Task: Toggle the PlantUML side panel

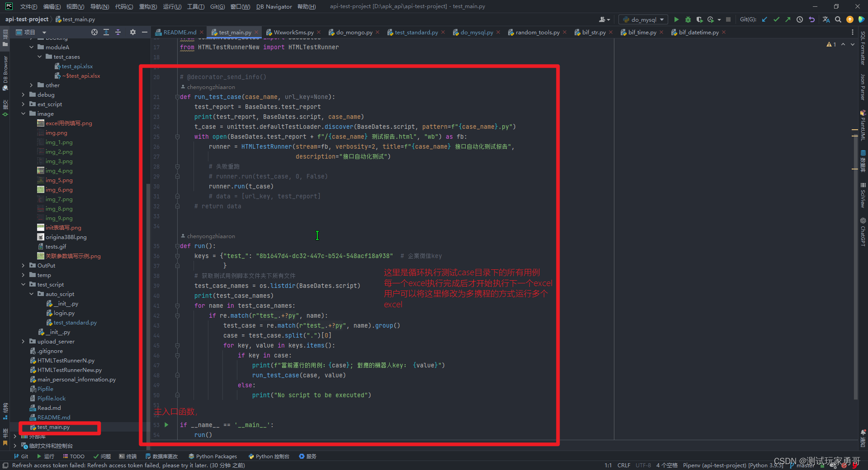Action: click(x=863, y=126)
